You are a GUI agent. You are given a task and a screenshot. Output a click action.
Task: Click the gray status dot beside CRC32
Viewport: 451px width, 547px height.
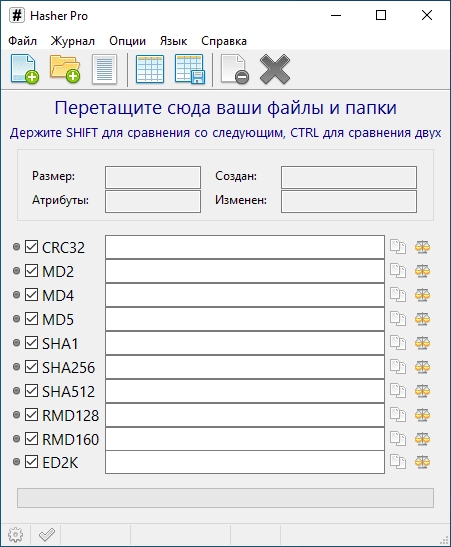(x=16, y=247)
